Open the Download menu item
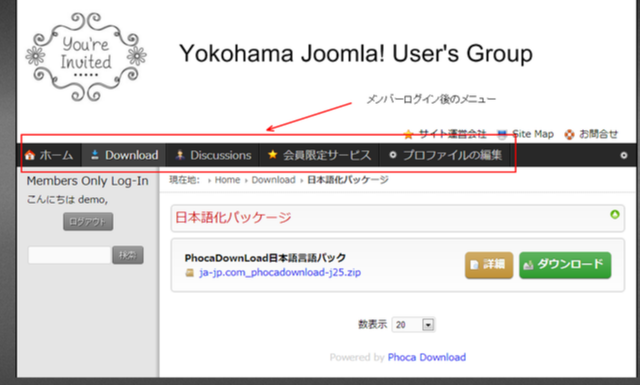 [x=124, y=155]
